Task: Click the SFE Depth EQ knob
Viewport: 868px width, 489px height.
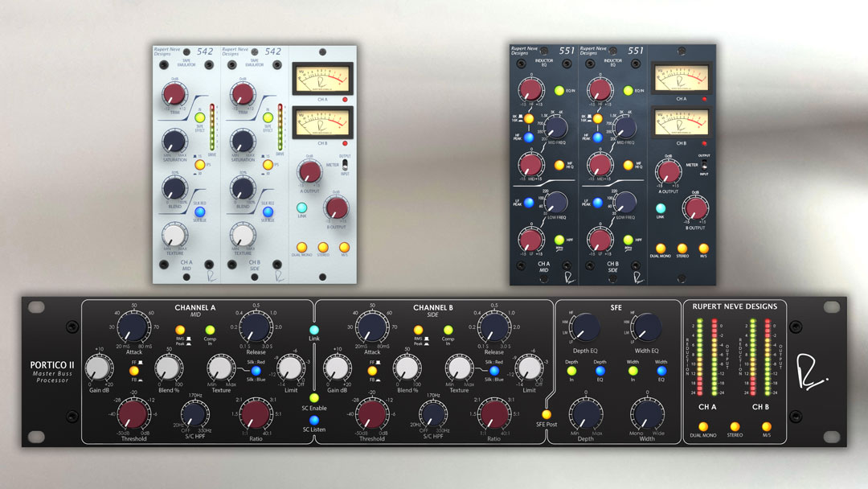Action: [586, 327]
